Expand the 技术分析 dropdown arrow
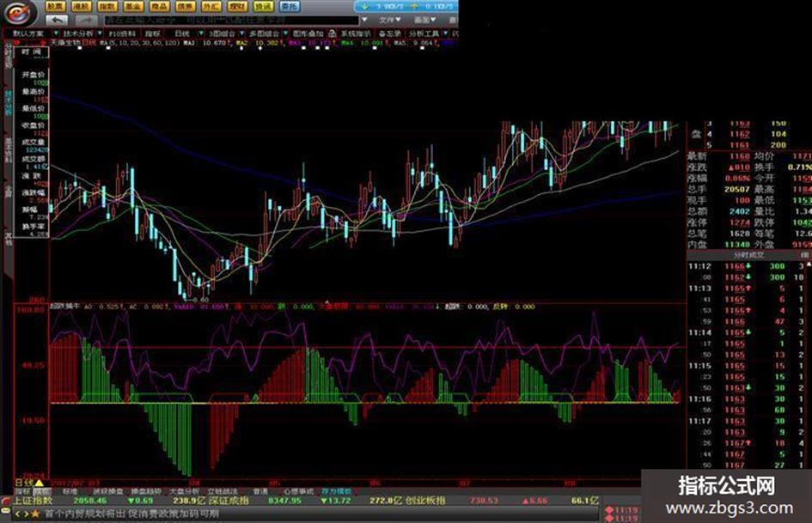The height and width of the screenshot is (523, 812). click(99, 33)
